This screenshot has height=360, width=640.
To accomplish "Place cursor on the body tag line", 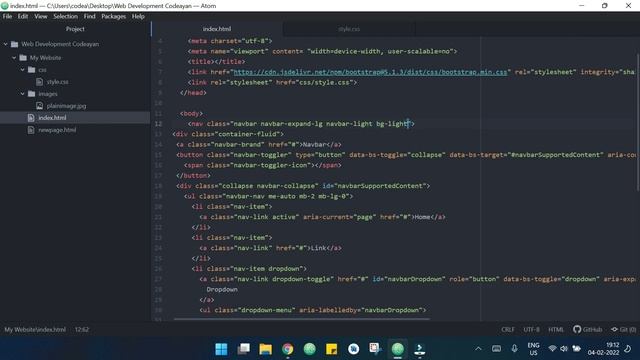I will pos(191,113).
